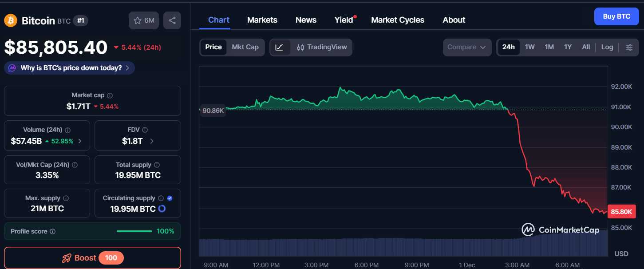This screenshot has width=644, height=269.
Task: Open chart settings sliders icon
Action: click(x=629, y=47)
